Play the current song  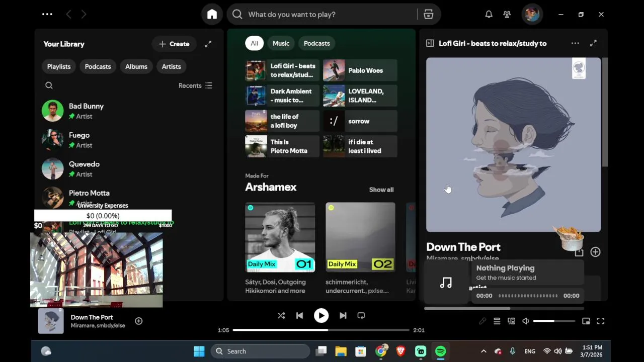321,316
